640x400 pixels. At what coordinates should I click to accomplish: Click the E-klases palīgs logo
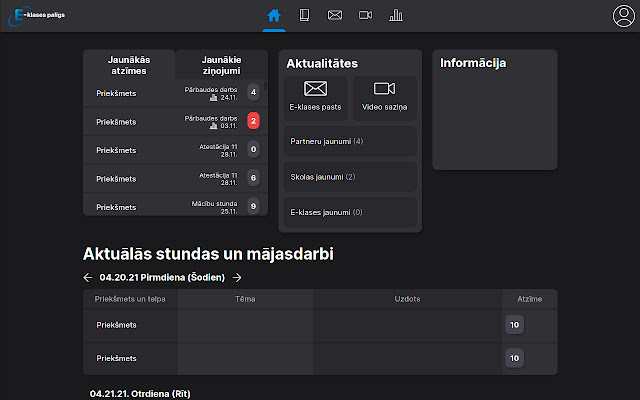[x=37, y=16]
